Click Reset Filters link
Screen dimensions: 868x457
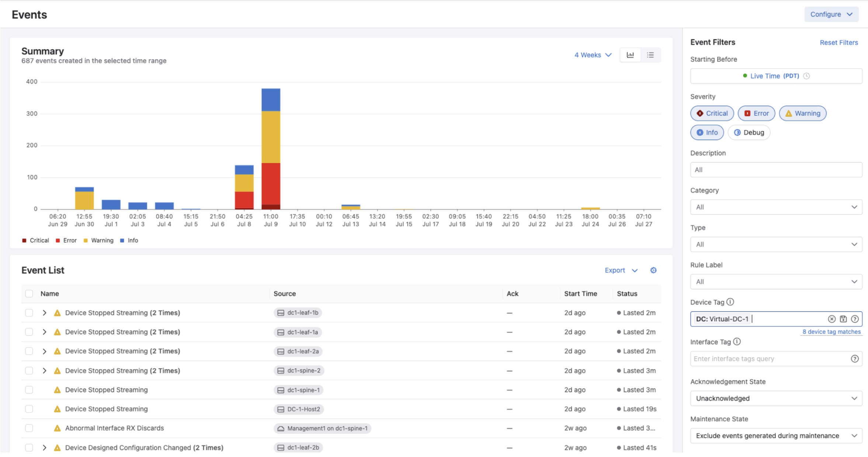(839, 42)
